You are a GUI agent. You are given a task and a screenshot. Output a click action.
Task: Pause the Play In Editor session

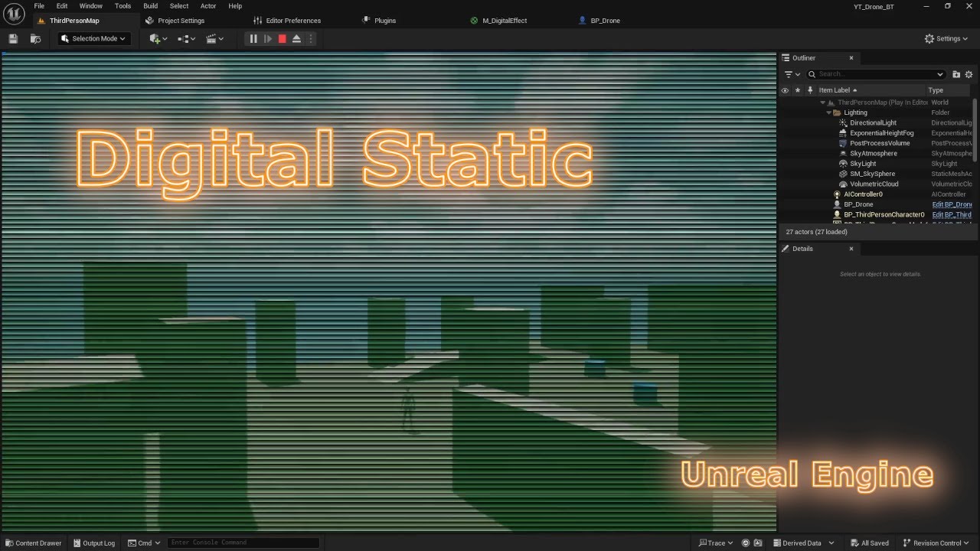(x=253, y=38)
